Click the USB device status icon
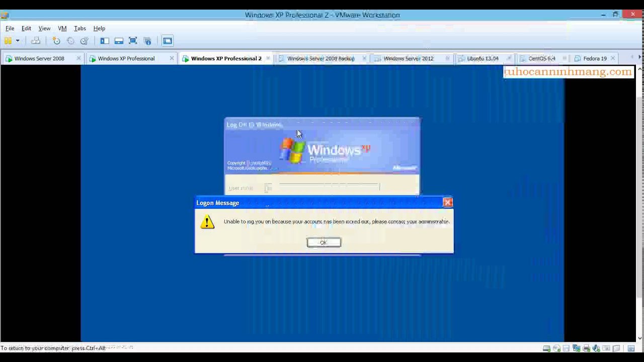 [607, 348]
